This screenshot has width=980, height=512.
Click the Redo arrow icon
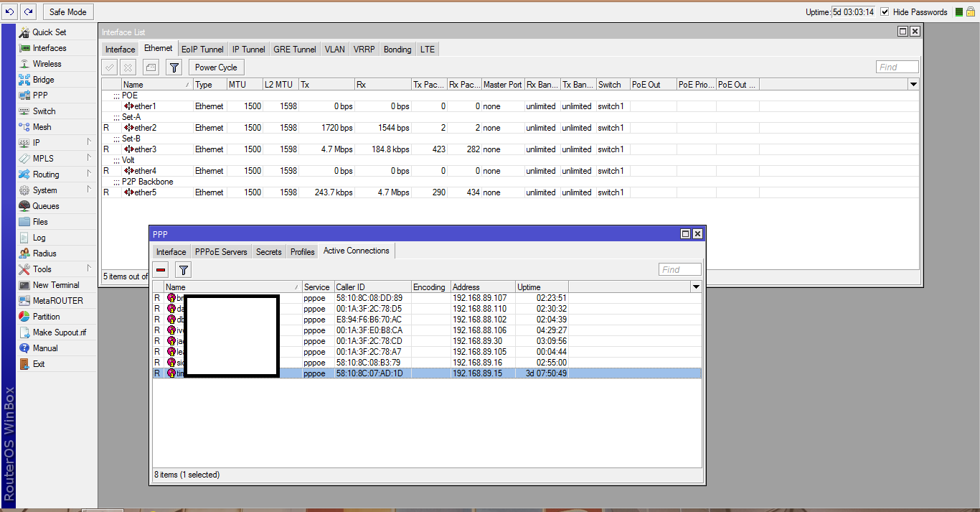[x=28, y=11]
